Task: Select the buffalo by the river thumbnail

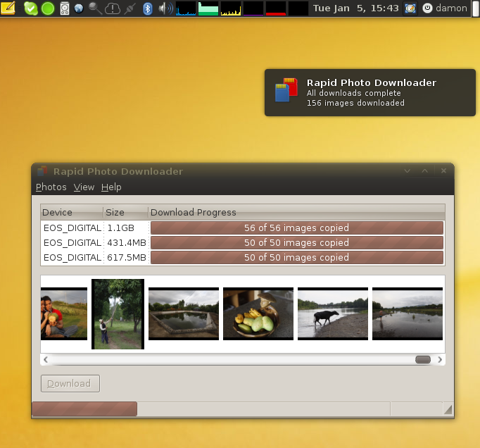Action: coord(332,313)
